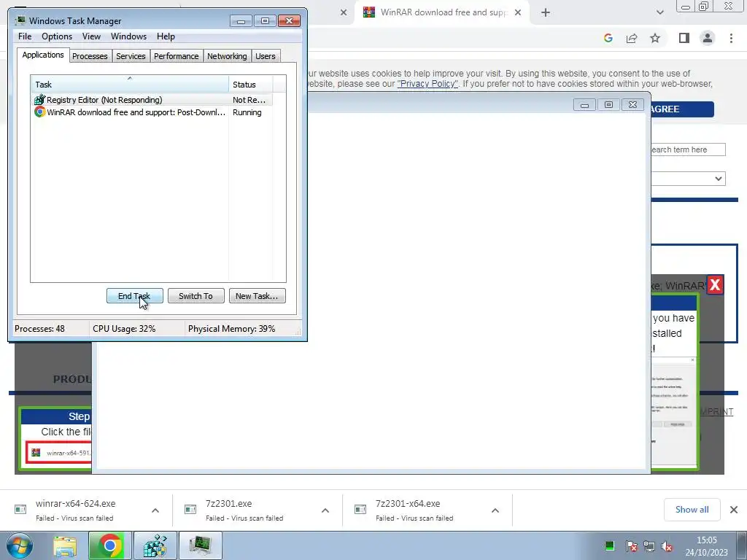
Task: Toggle Chrome side panel icon
Action: click(x=684, y=38)
